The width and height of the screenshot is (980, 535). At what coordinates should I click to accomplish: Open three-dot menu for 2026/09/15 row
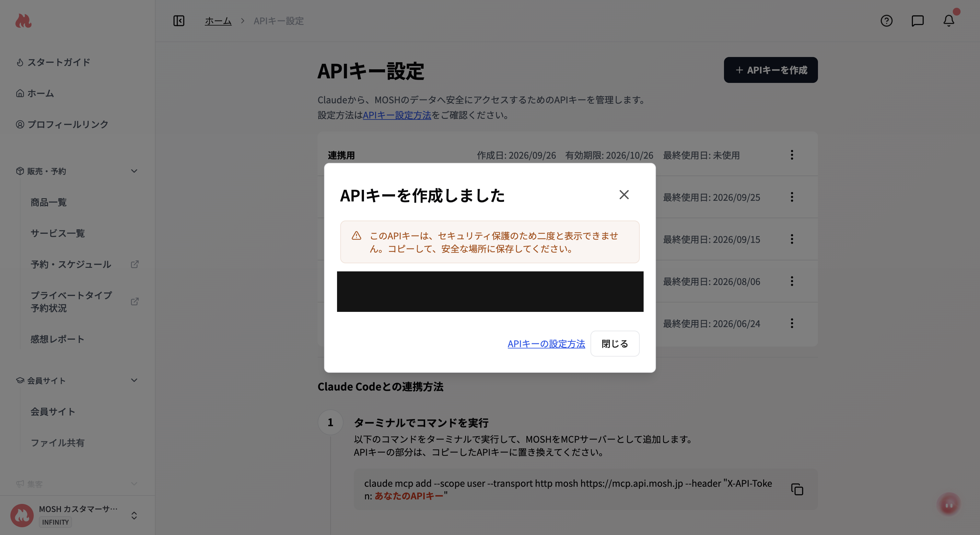792,239
